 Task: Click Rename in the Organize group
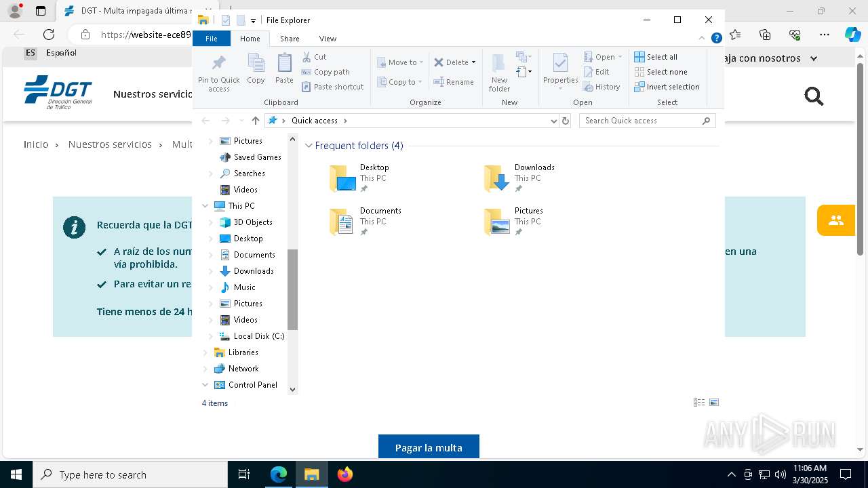[454, 82]
